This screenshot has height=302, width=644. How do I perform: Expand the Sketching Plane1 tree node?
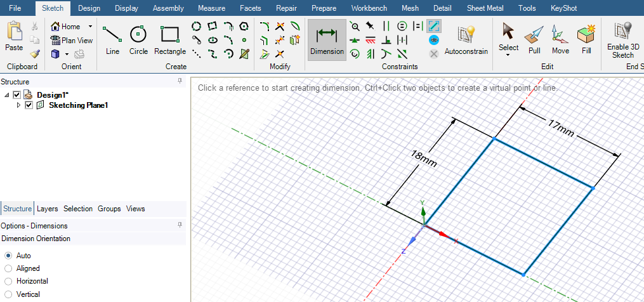(19, 105)
